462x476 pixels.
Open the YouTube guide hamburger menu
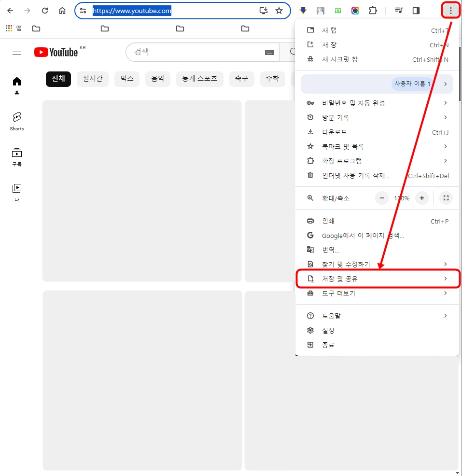click(x=16, y=52)
